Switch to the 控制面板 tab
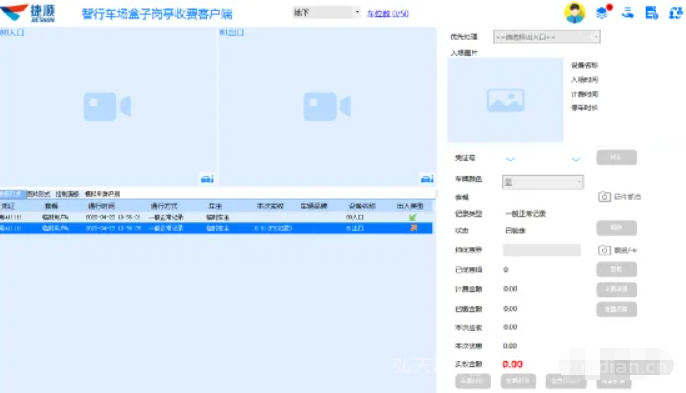This screenshot has width=686, height=393. point(67,194)
